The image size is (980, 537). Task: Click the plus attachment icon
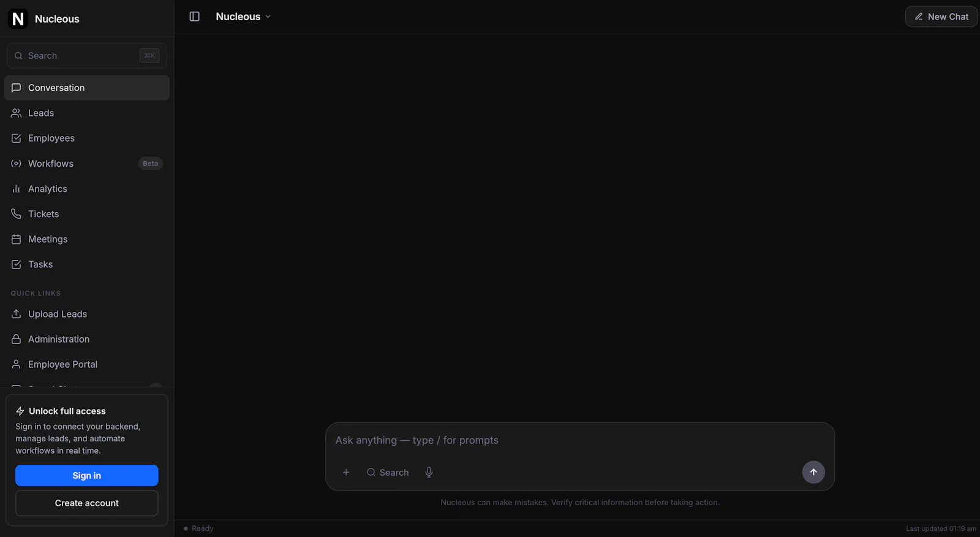[x=346, y=472]
